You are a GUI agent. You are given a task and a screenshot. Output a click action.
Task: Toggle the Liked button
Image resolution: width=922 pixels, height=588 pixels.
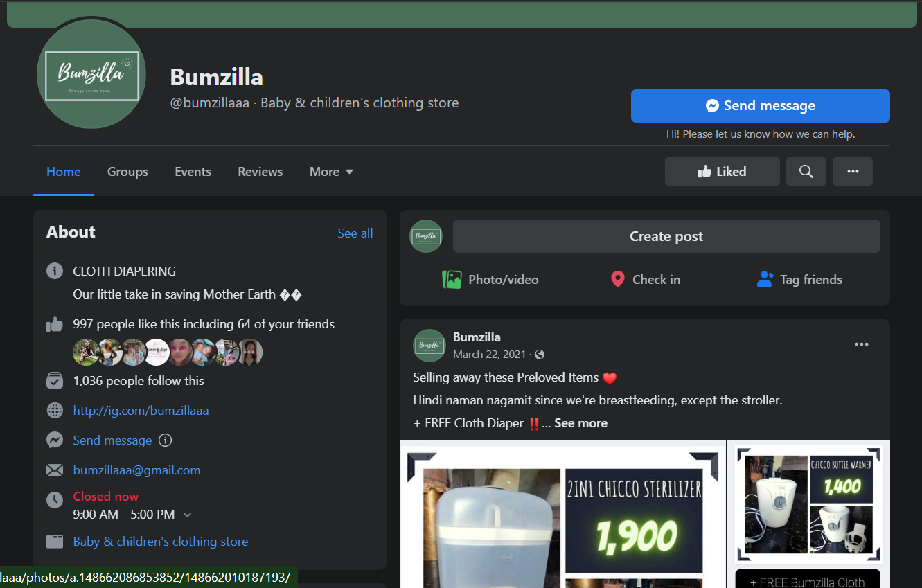[722, 172]
